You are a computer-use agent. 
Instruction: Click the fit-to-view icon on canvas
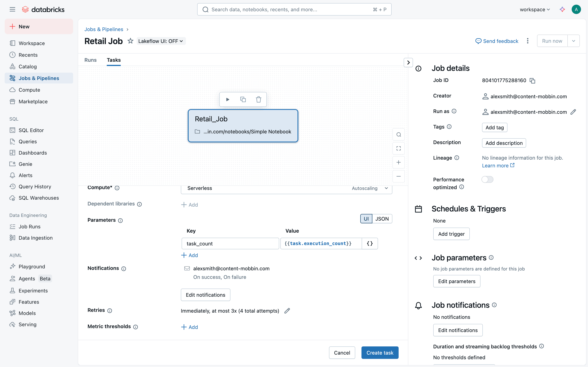pos(398,148)
